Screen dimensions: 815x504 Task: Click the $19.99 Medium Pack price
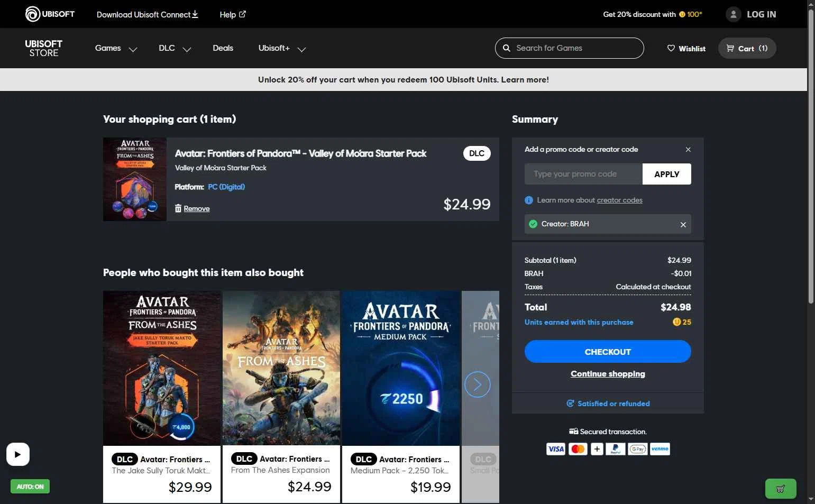pyautogui.click(x=431, y=487)
